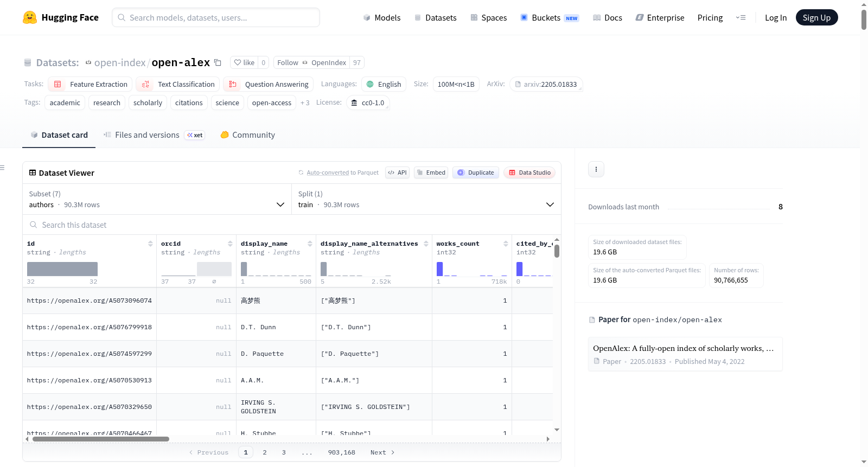Switch to Files and versions tab
The image size is (868, 467).
pyautogui.click(x=154, y=135)
